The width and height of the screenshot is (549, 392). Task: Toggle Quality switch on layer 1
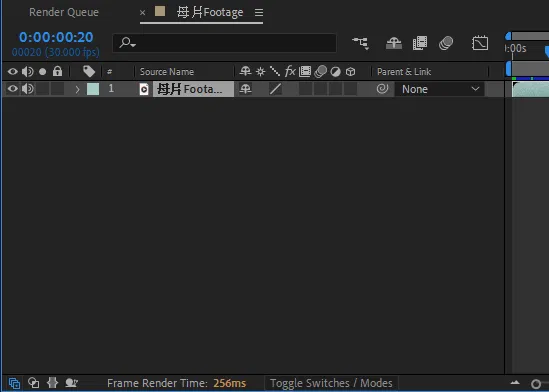(275, 89)
